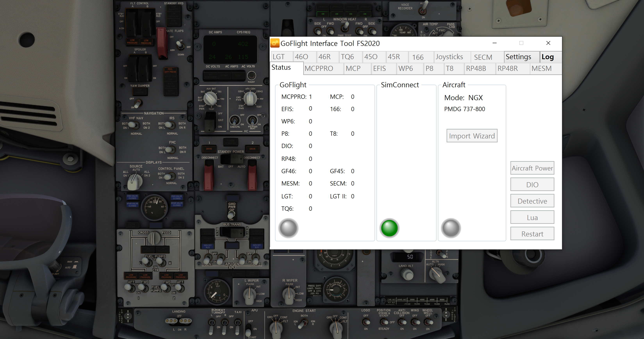Switch to the SECM tab
The image size is (644, 339).
coord(487,57)
